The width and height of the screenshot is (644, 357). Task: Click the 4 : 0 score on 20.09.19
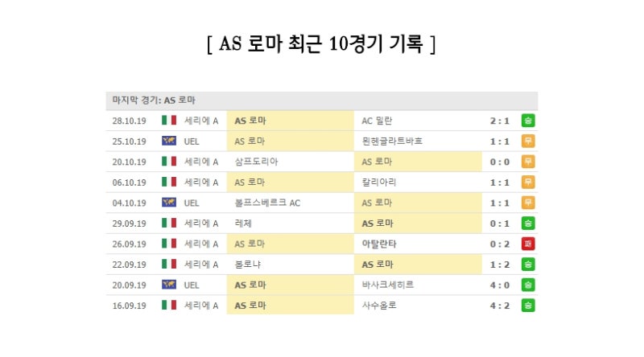point(499,285)
